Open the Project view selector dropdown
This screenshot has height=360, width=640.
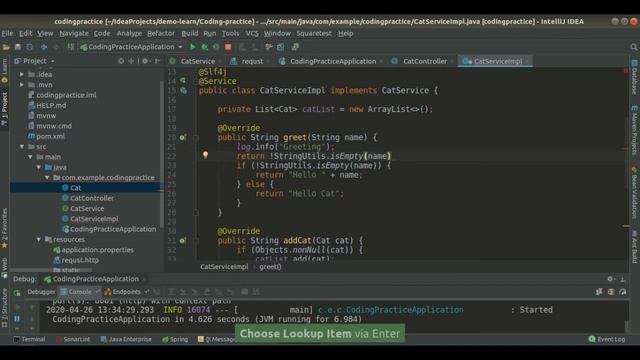pyautogui.click(x=35, y=61)
